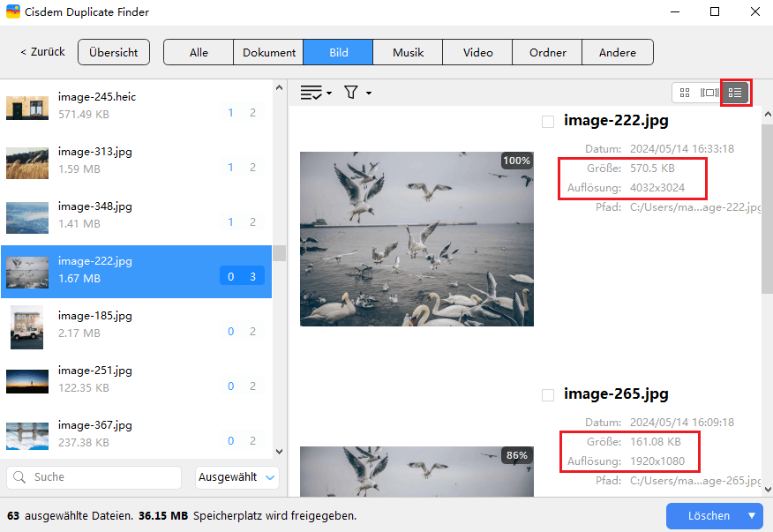Select image-313.jpg group in list
Screen dimensions: 773x532
click(x=136, y=162)
